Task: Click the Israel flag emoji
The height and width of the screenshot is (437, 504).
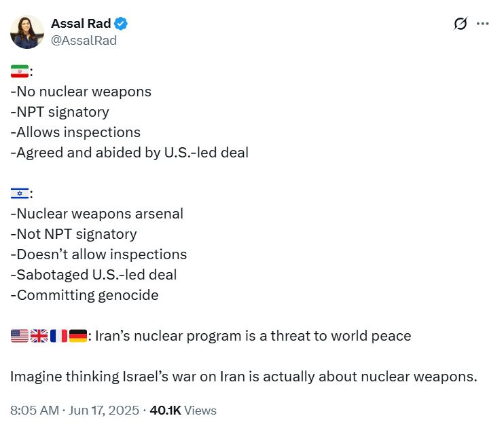Action: pyautogui.click(x=20, y=193)
